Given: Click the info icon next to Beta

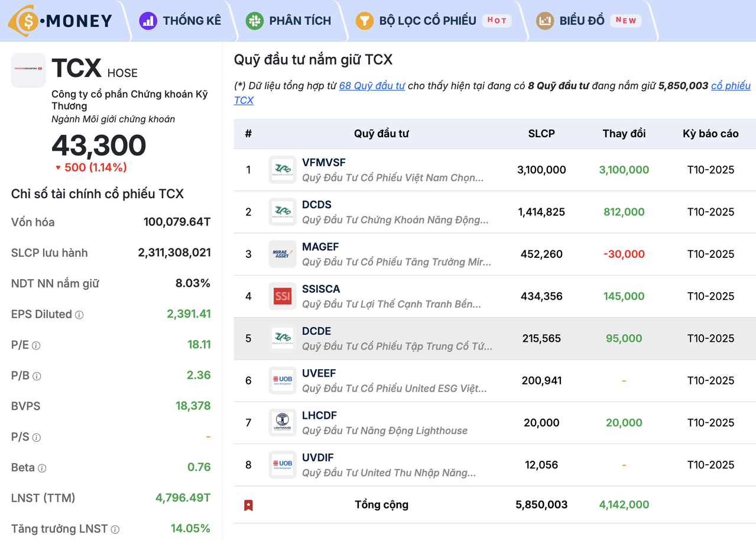Looking at the screenshot, I should [42, 468].
